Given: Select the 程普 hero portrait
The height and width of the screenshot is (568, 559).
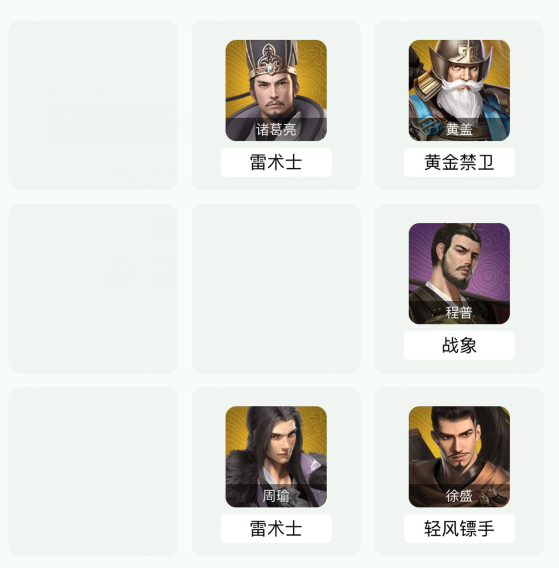Looking at the screenshot, I should [x=459, y=273].
